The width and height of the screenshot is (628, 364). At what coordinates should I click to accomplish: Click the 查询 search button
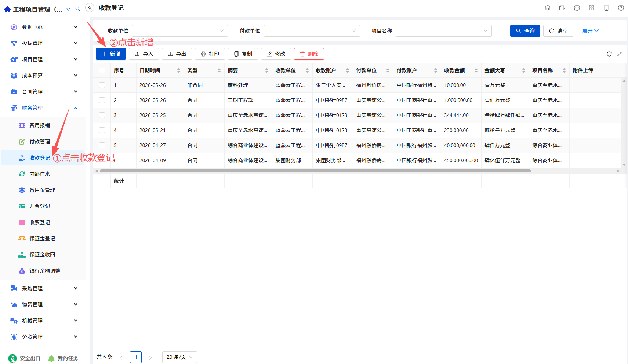click(525, 31)
